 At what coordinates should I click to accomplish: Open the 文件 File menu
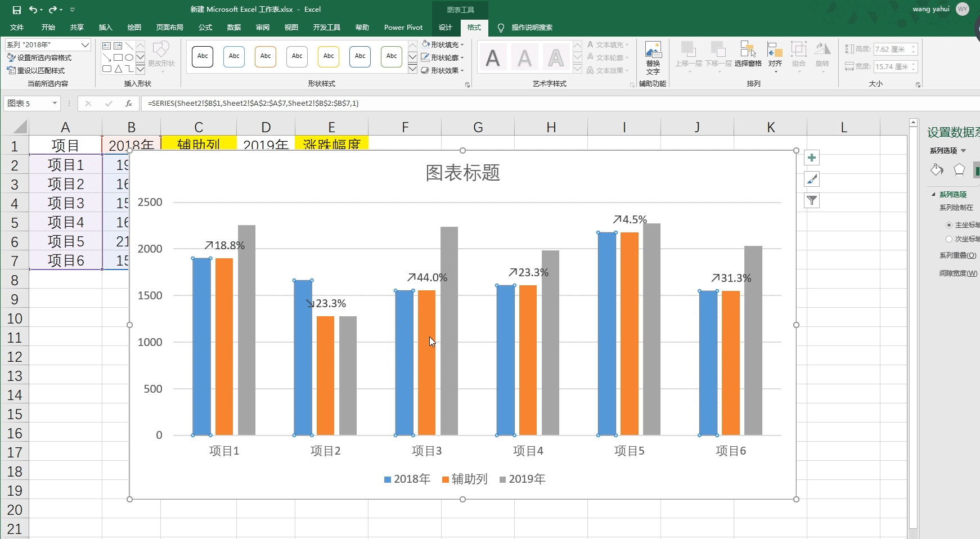[17, 27]
